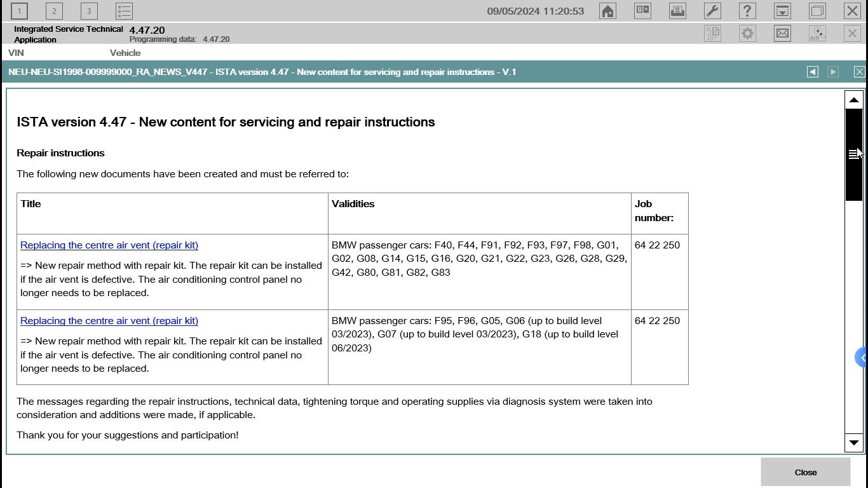
Task: Select the VIN label in header
Action: pos(16,53)
